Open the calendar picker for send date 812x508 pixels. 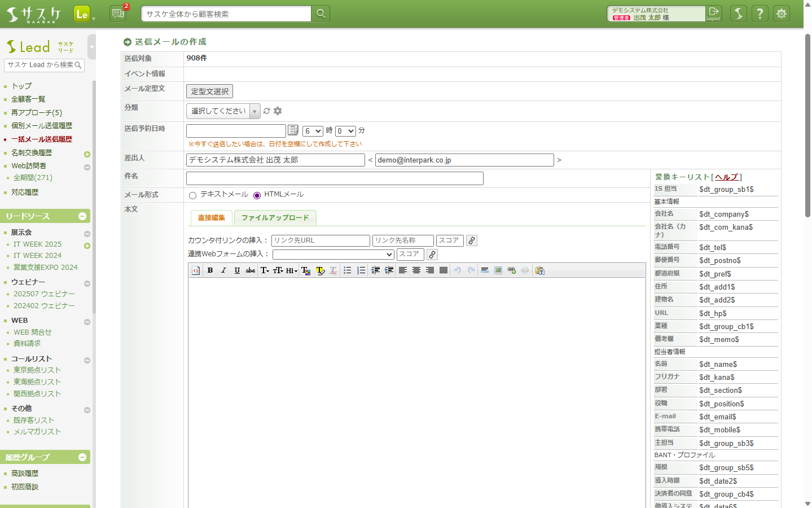(x=293, y=130)
